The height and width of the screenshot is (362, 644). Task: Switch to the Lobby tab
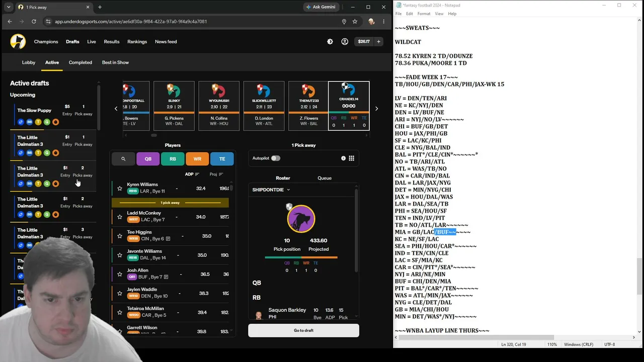coord(29,62)
